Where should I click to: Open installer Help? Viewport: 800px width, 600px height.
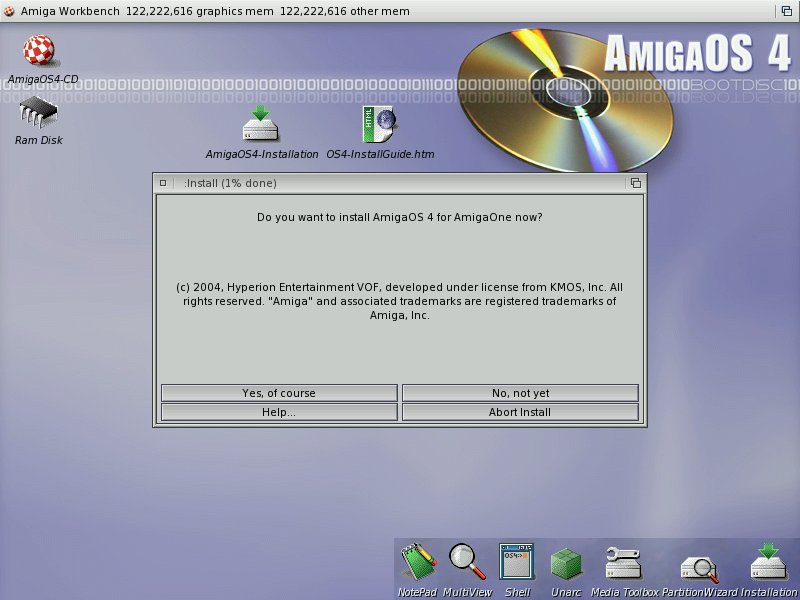(279, 412)
